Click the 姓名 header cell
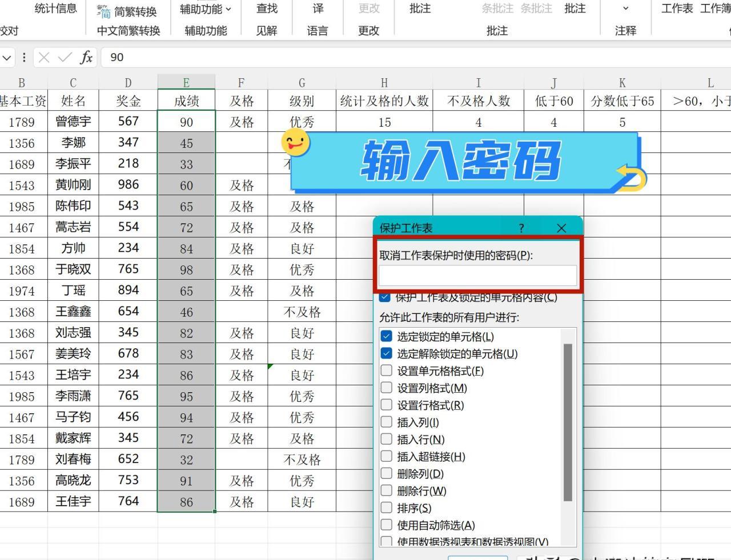Viewport: 731px width, 560px height. click(73, 101)
